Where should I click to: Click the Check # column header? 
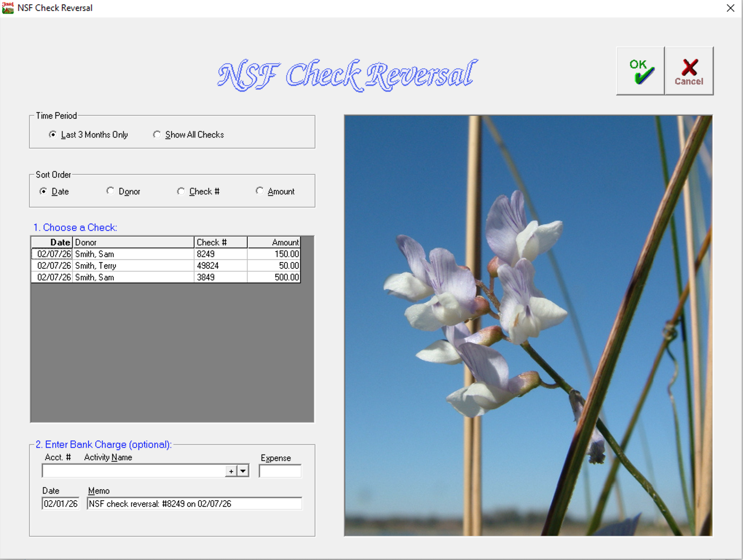220,242
